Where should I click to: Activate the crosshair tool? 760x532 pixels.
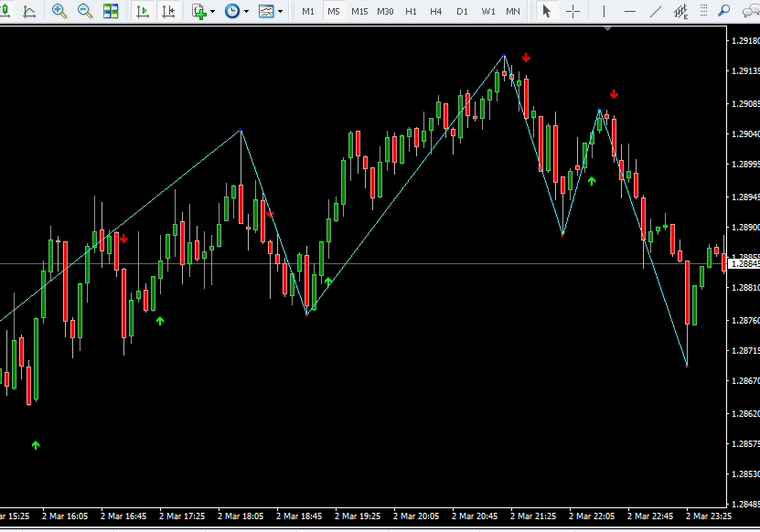(573, 11)
